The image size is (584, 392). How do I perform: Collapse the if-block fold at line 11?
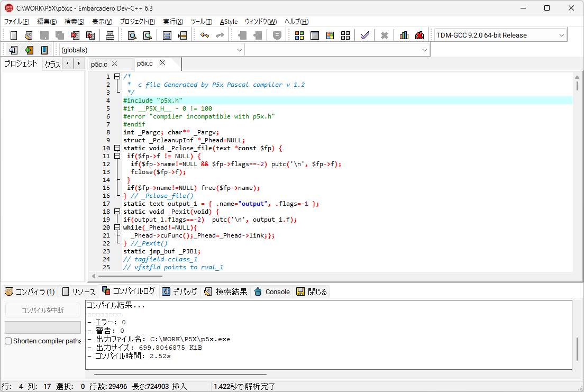117,156
